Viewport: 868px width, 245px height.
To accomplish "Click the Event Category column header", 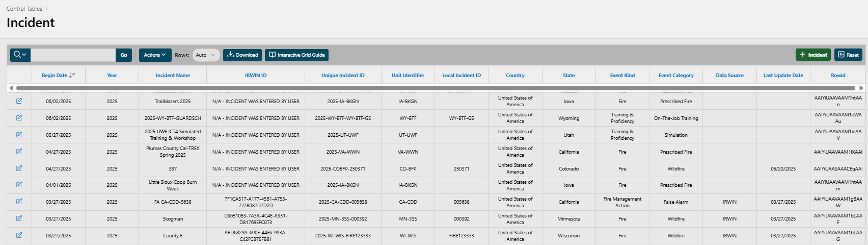I will pyautogui.click(x=676, y=75).
